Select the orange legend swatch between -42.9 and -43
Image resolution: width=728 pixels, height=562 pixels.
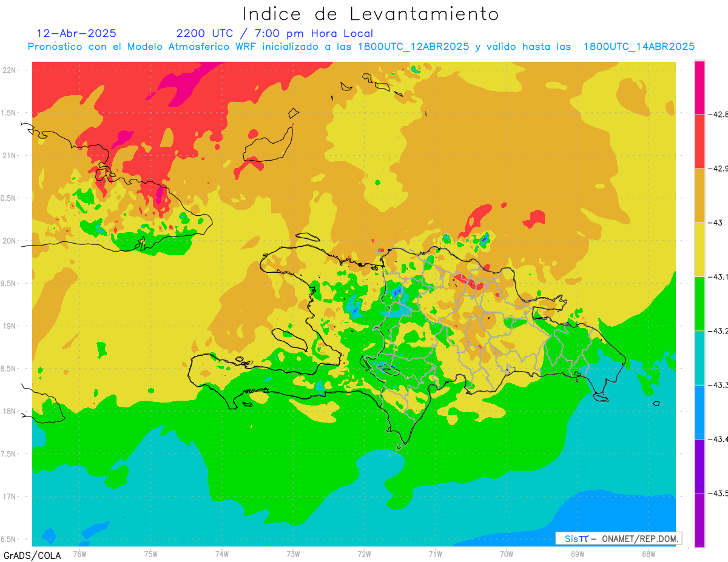click(x=699, y=195)
